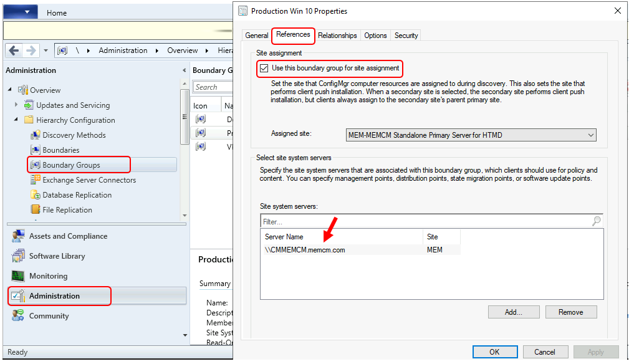Click the Exchange Server Connectors icon
This screenshot has width=629, height=364.
pyautogui.click(x=36, y=180)
